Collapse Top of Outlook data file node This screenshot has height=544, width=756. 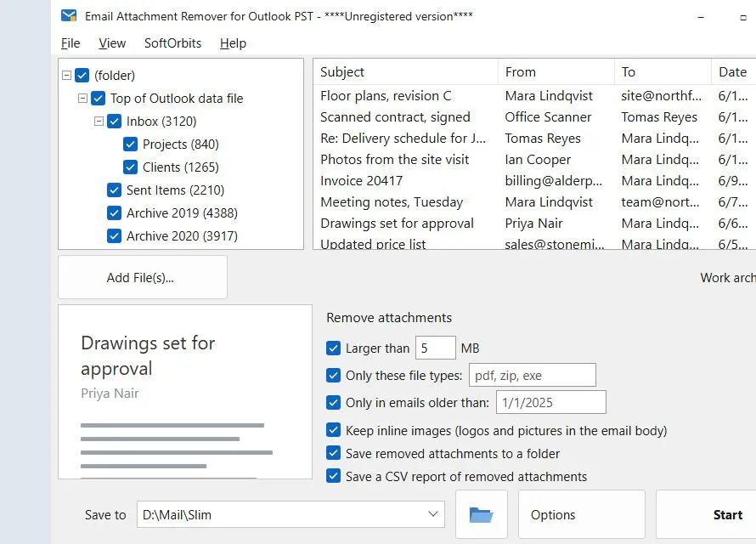(x=83, y=99)
